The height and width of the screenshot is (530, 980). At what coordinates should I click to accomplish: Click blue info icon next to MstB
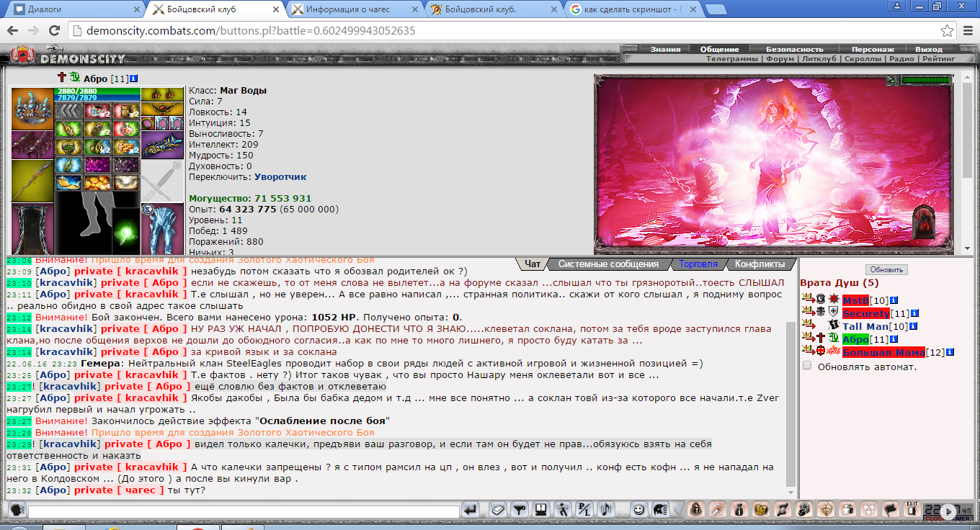point(894,300)
